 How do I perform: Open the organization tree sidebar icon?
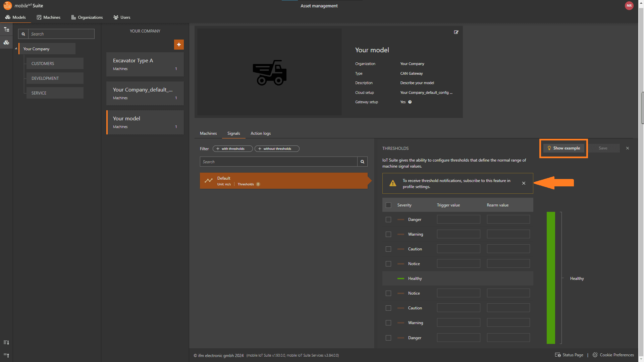click(6, 29)
